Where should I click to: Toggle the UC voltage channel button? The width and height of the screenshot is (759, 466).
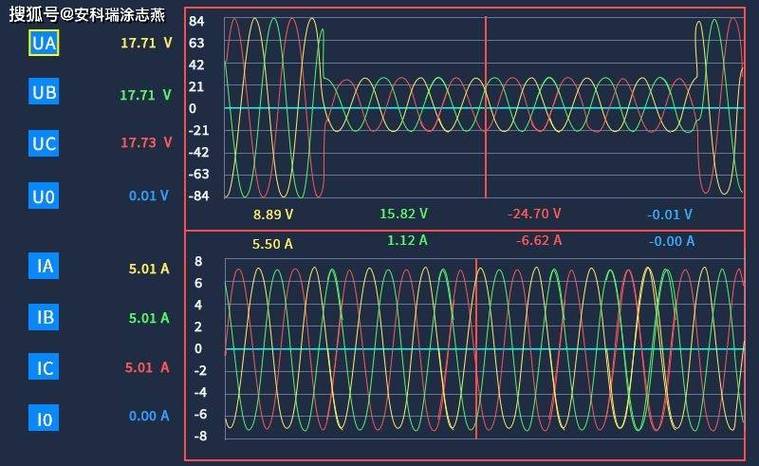click(44, 143)
